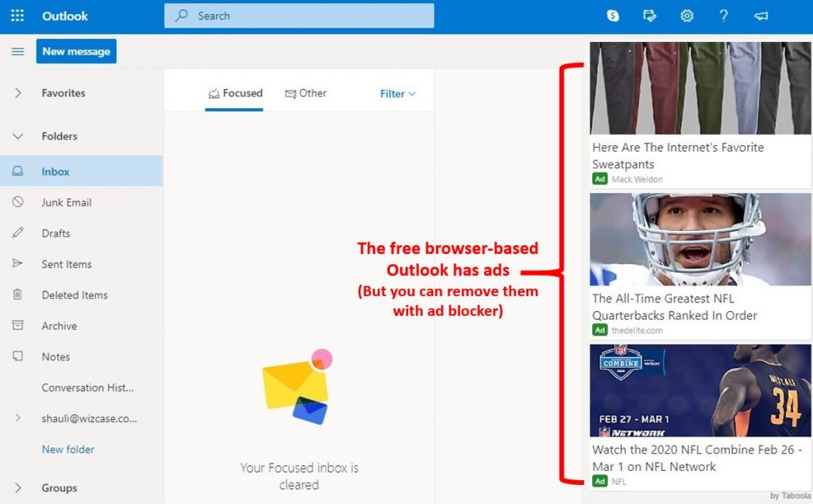Screen dimensions: 813x504
Task: Select the Notes folder label
Action: 56,356
